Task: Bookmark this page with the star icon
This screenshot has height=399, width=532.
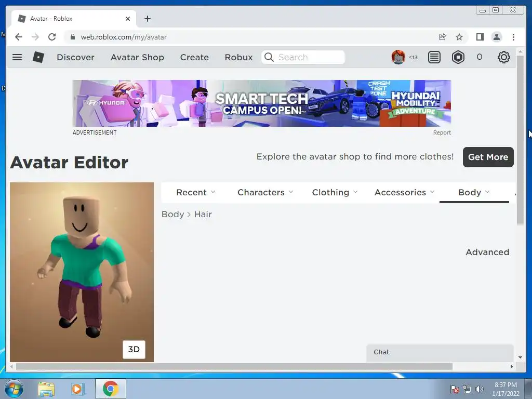Action: (459, 37)
